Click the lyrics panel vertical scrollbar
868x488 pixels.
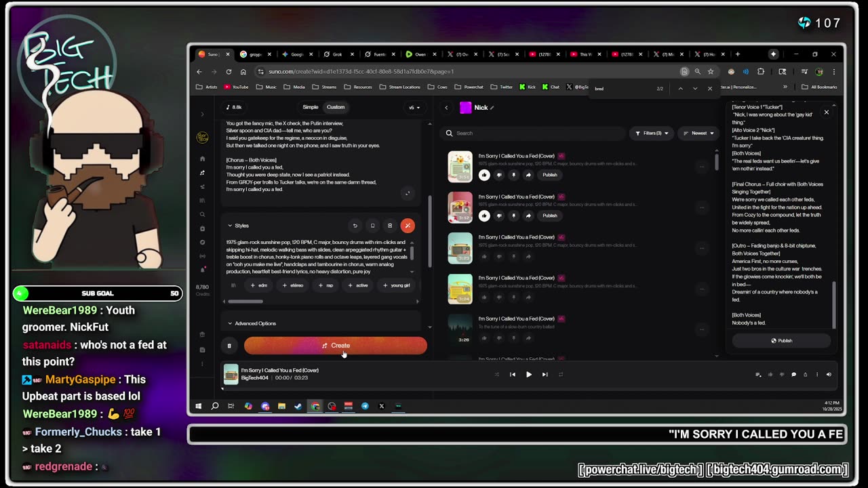(833, 305)
